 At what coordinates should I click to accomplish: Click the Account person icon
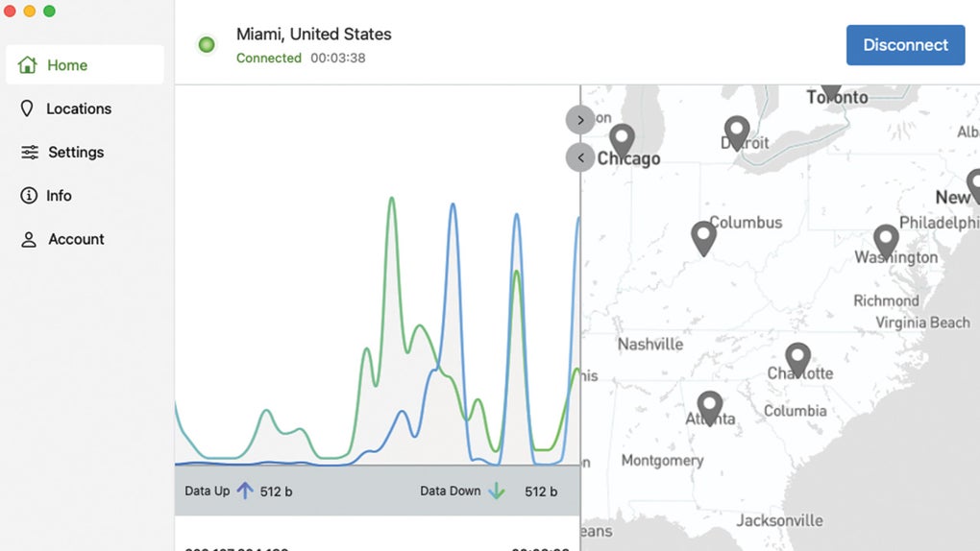(29, 239)
